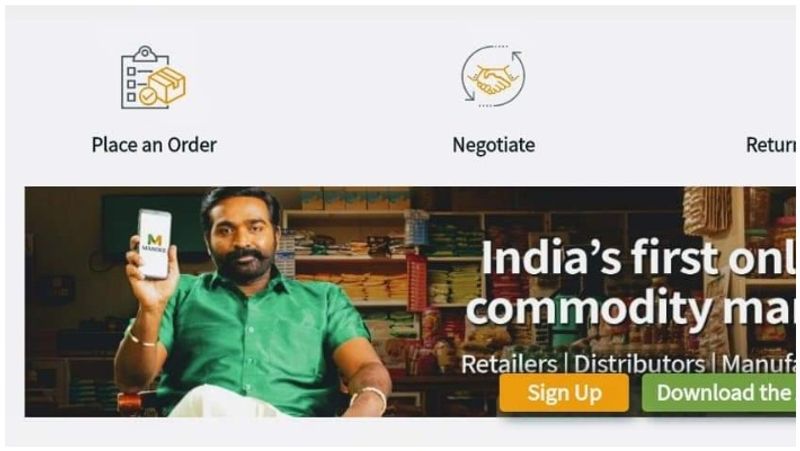This screenshot has height=451, width=800.
Task: Click the Negotiate handshake icon
Action: click(493, 76)
